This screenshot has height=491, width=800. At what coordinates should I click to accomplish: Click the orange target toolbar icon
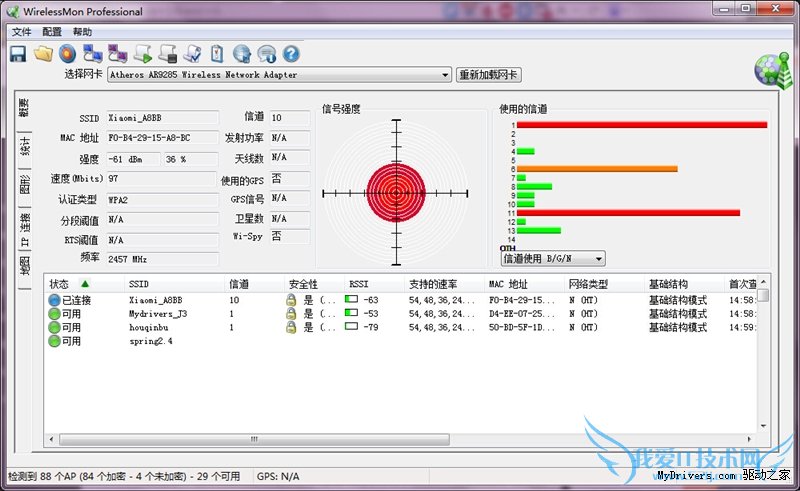[67, 54]
